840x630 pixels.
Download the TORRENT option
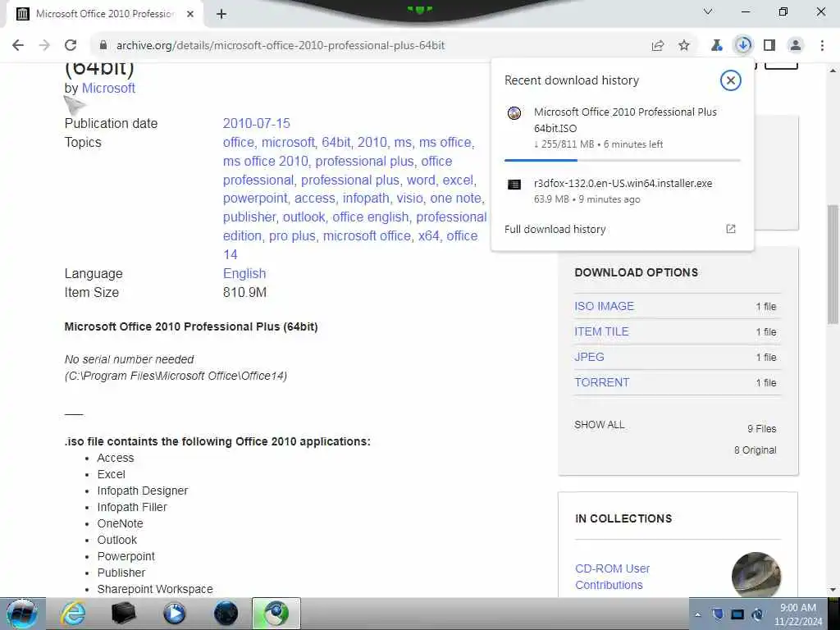pos(601,382)
